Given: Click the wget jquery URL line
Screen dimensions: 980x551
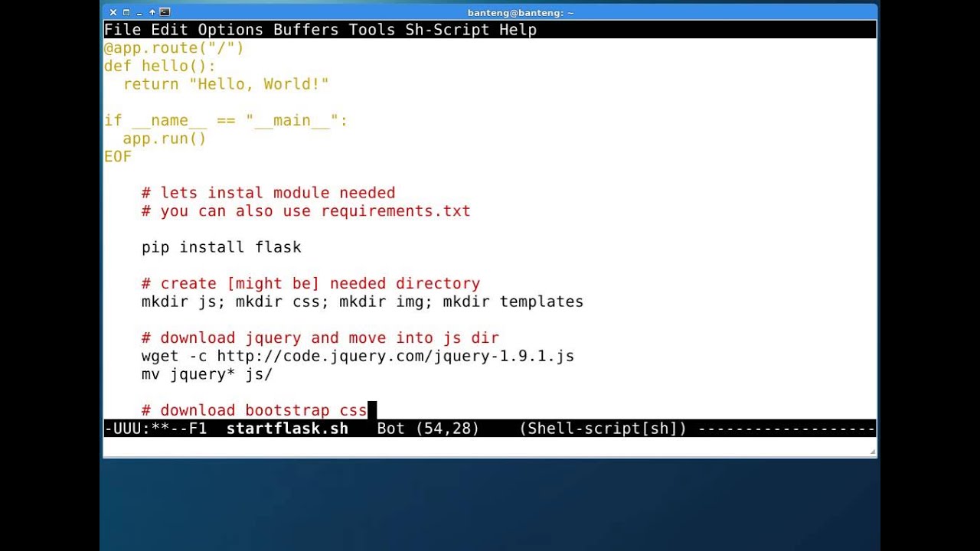Looking at the screenshot, I should pos(358,356).
